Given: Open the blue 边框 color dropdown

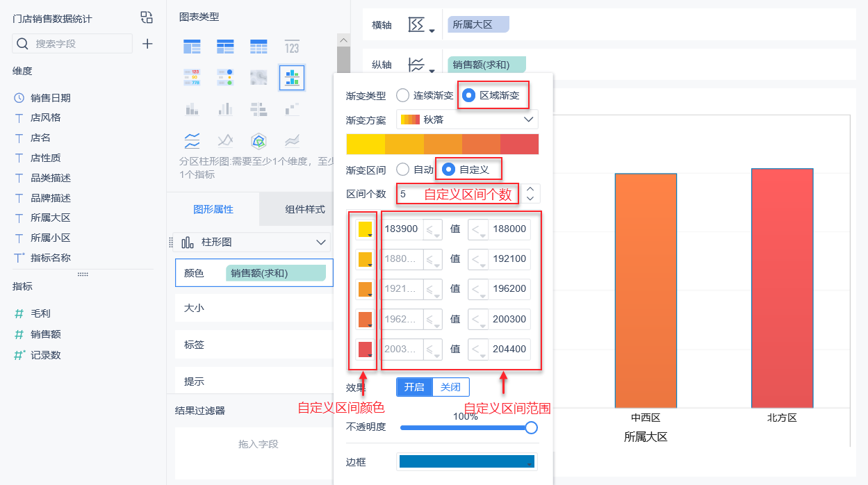Looking at the screenshot, I should click(467, 462).
